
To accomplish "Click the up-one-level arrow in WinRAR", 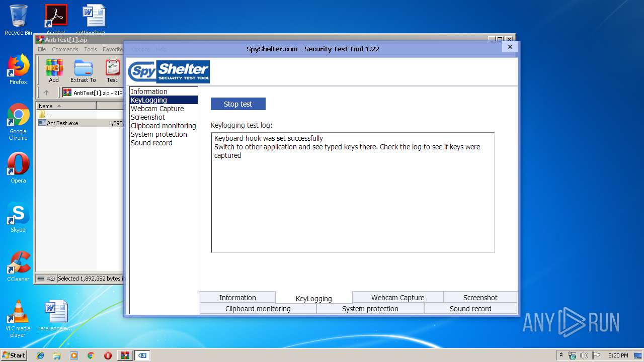I will (46, 93).
